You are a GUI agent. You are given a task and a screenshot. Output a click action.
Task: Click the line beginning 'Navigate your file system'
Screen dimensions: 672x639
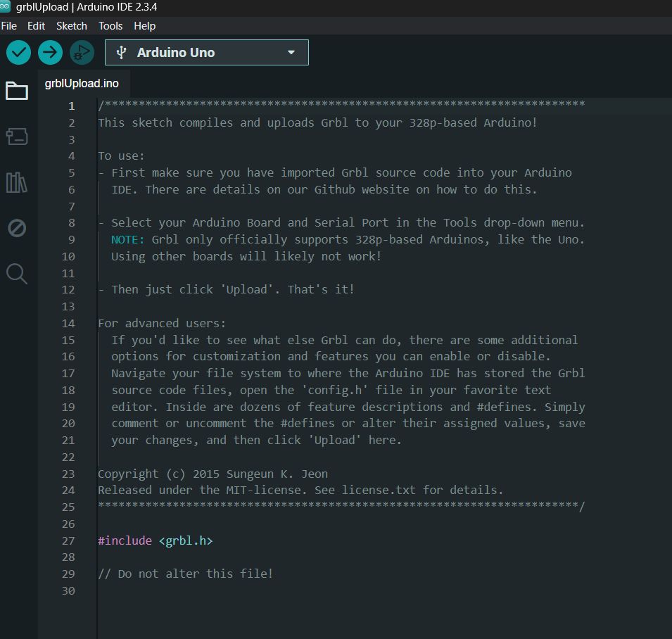(x=348, y=373)
